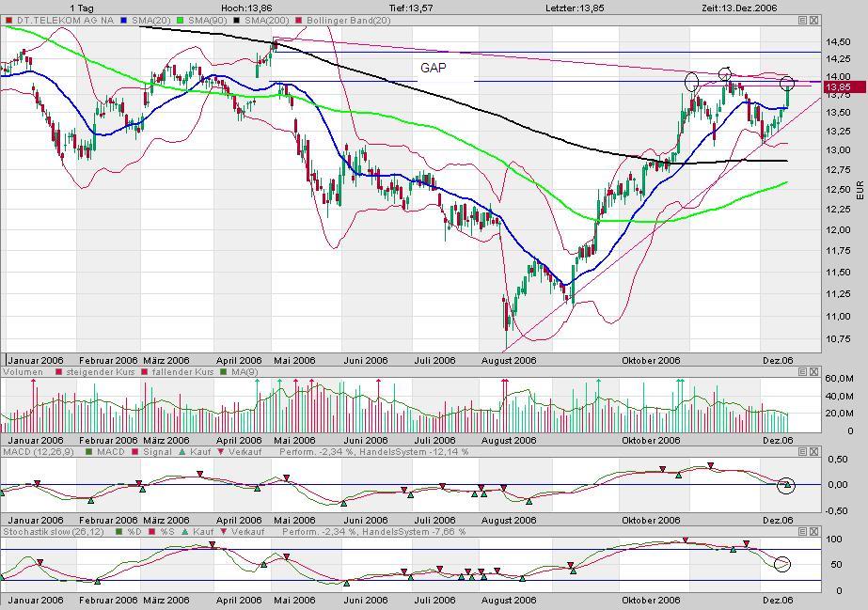Open the main price chart panel options icon
This screenshot has width=868, height=610.
(x=803, y=20)
